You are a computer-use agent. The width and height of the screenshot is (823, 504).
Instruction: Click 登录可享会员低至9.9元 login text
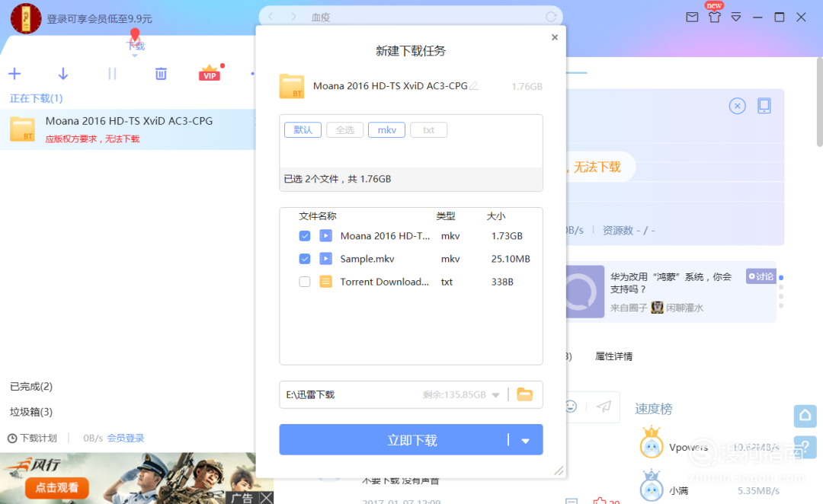point(99,19)
